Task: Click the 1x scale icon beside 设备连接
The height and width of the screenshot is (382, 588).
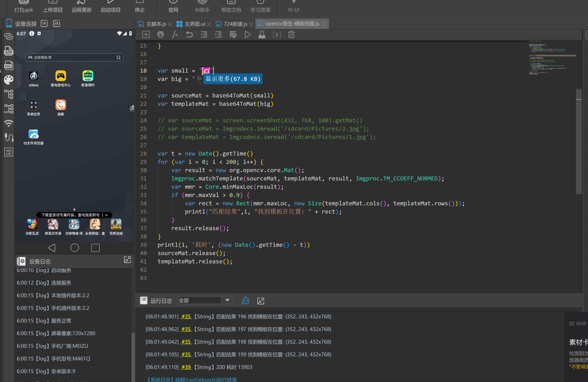Action: coord(44,23)
